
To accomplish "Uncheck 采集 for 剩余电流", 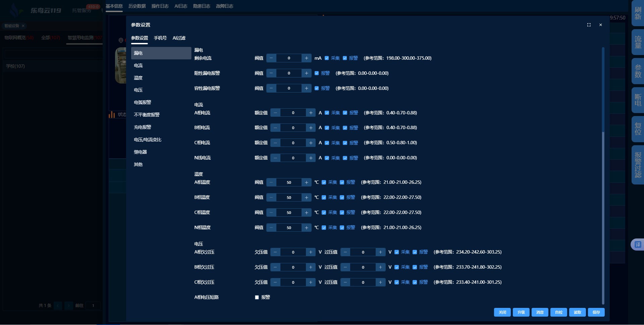I will pyautogui.click(x=327, y=58).
